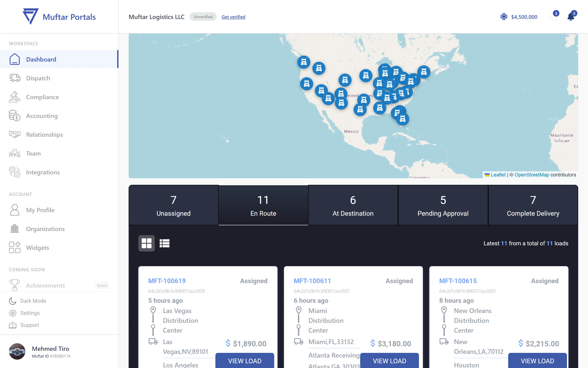
Task: Click the balance token icon near $4,500,000
Action: pos(504,17)
